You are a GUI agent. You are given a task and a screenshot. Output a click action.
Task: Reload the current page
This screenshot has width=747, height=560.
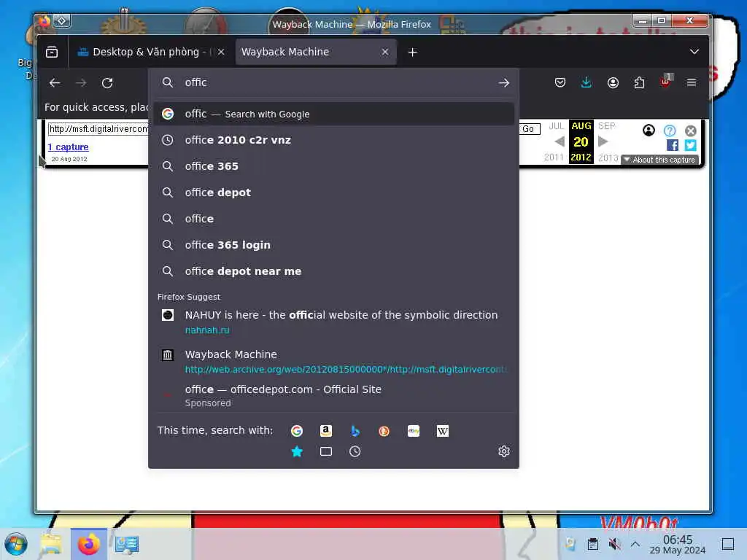107,83
